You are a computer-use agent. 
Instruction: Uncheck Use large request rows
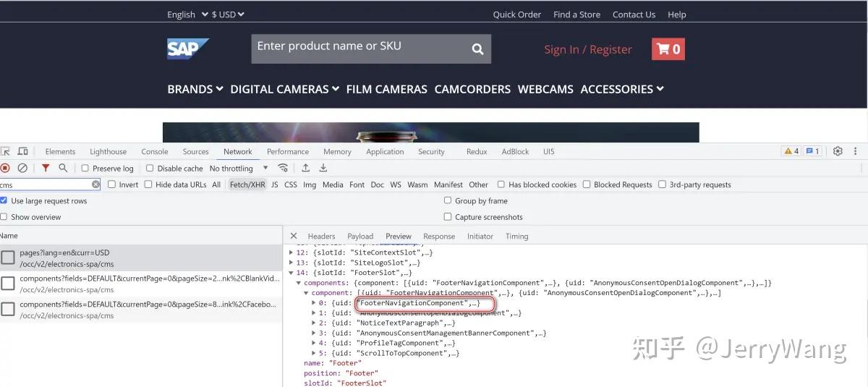pyautogui.click(x=4, y=200)
